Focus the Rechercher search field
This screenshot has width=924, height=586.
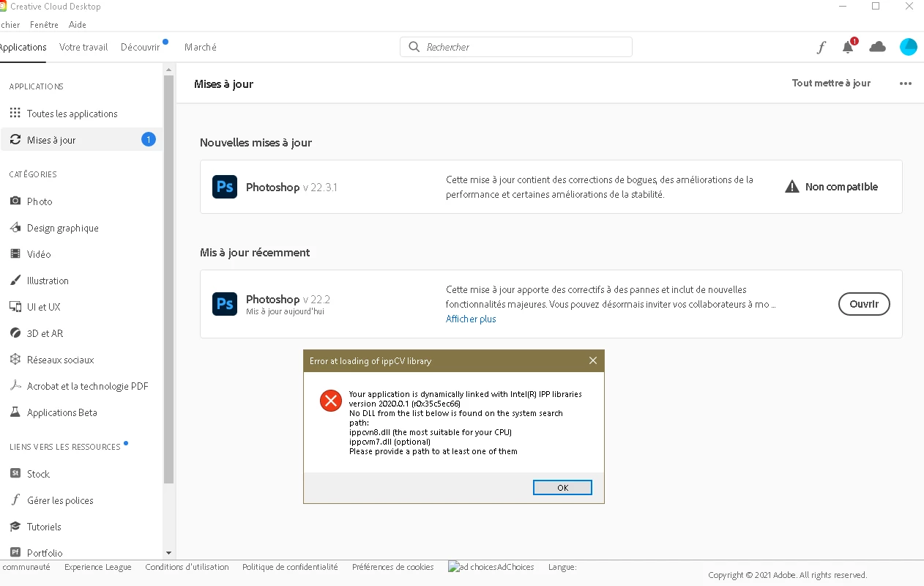(516, 47)
